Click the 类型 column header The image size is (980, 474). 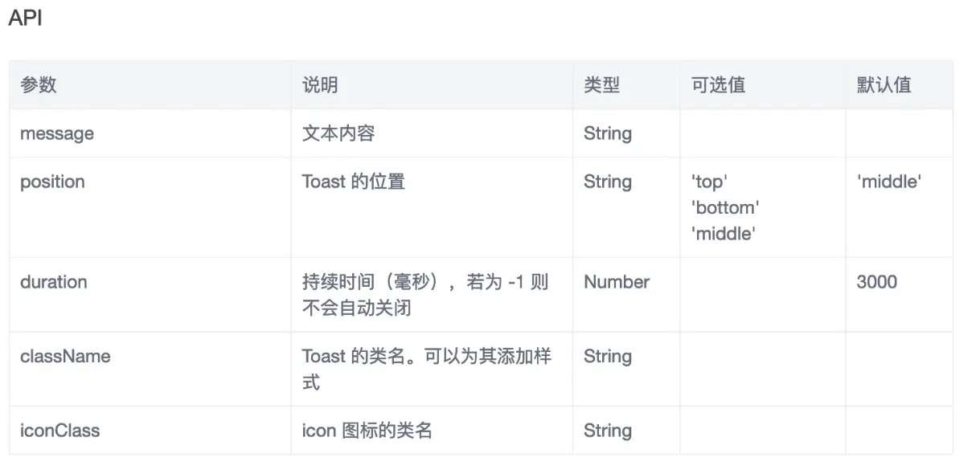601,85
